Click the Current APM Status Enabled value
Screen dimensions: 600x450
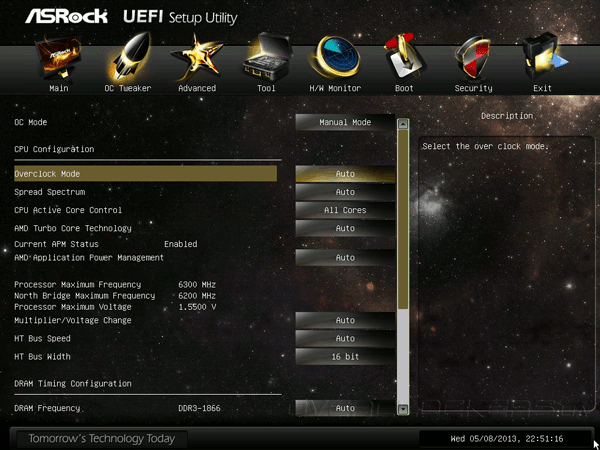click(181, 244)
